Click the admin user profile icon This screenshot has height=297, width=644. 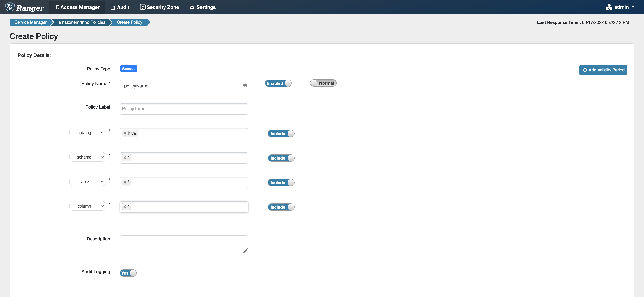click(x=609, y=7)
